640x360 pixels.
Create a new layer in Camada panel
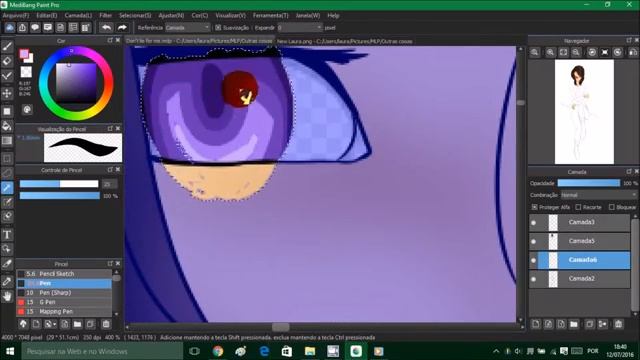tap(536, 324)
